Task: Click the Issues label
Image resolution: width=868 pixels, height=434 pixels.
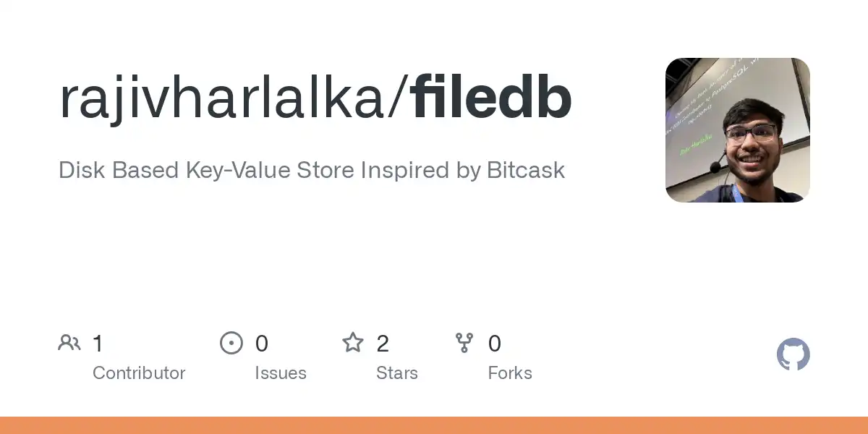Action: (281, 373)
